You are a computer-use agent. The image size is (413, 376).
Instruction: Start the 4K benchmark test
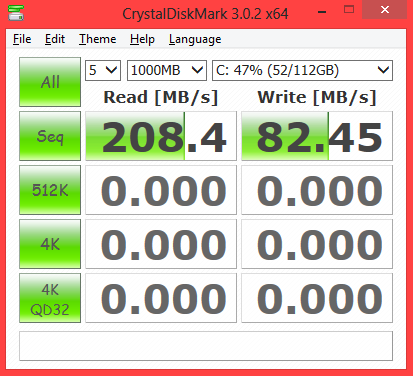pyautogui.click(x=50, y=244)
